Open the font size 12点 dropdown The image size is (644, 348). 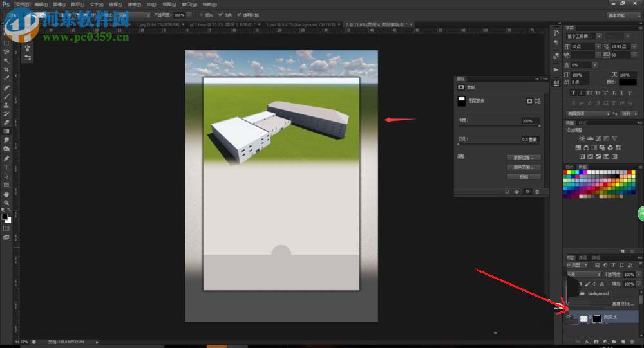598,46
